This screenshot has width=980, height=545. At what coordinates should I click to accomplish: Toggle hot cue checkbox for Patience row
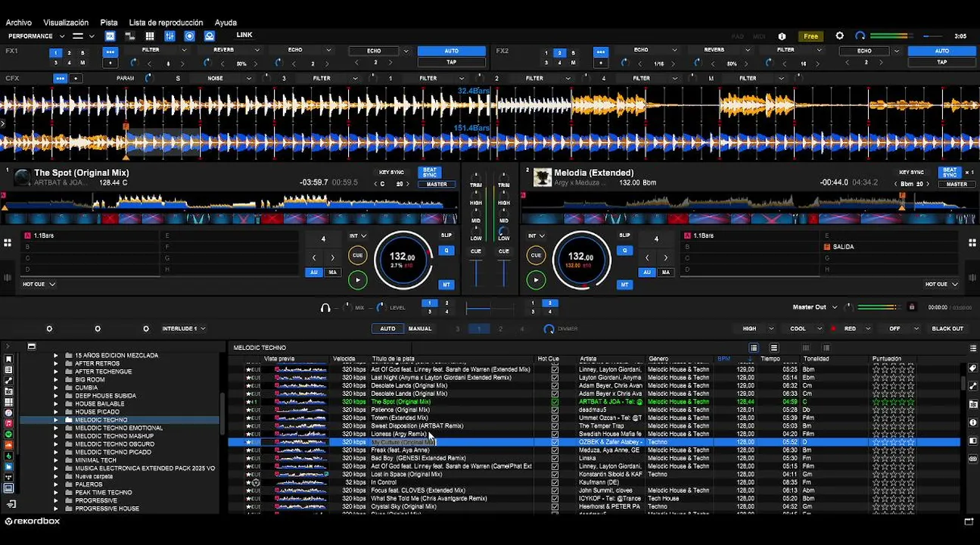pyautogui.click(x=555, y=410)
